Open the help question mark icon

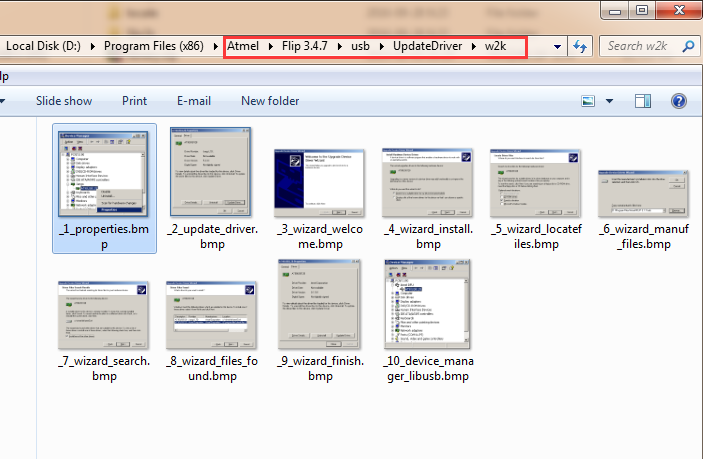click(678, 101)
